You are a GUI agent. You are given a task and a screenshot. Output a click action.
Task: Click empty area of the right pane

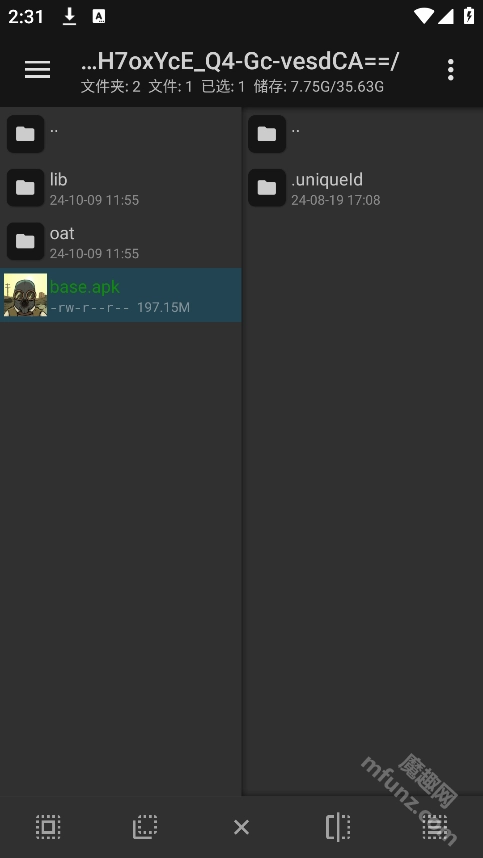[x=363, y=492]
